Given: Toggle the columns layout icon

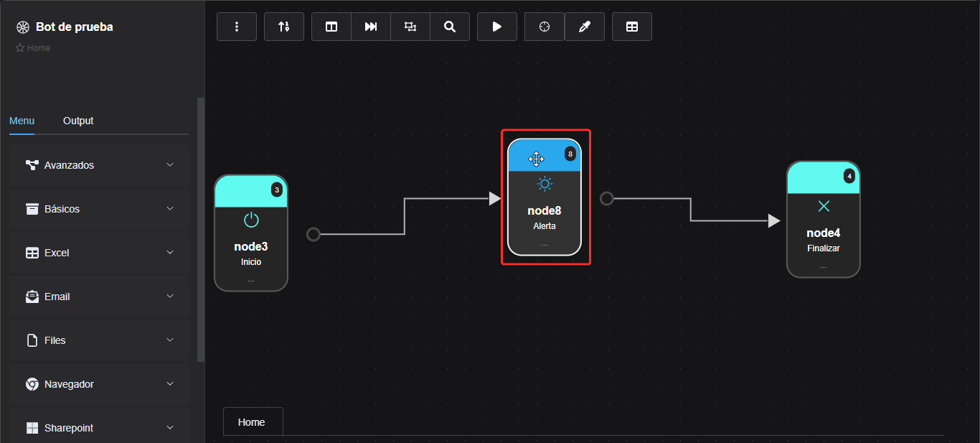Looking at the screenshot, I should pyautogui.click(x=331, y=27).
